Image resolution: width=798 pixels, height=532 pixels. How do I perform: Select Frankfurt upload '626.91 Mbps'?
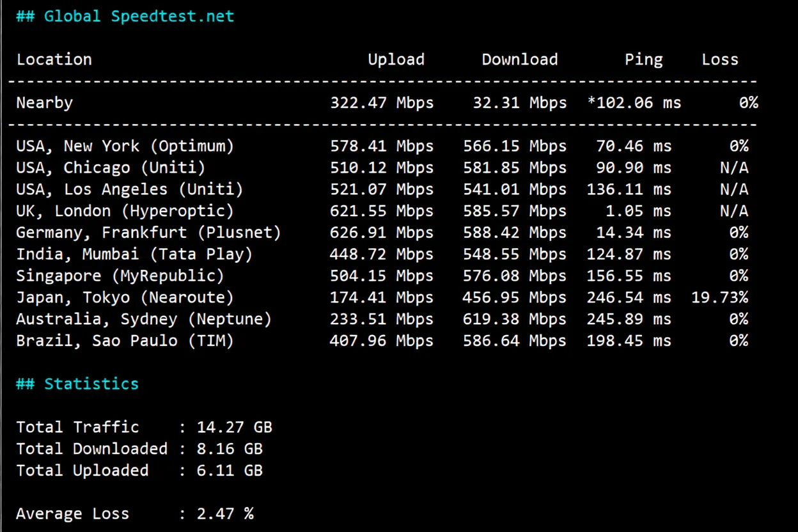point(382,233)
